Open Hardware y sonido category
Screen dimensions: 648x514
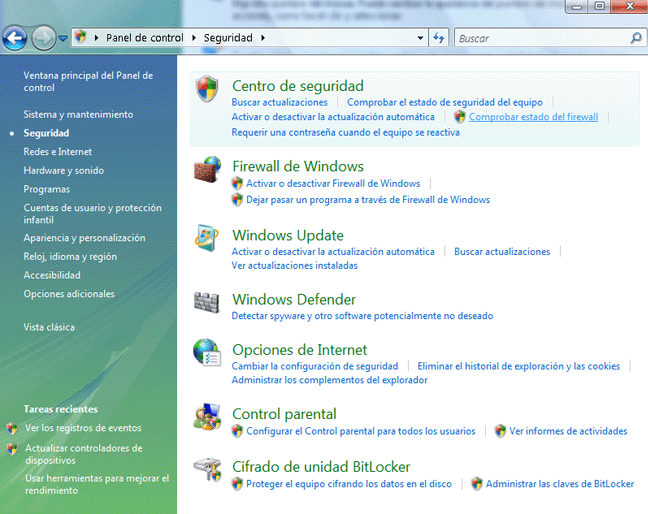tap(64, 170)
